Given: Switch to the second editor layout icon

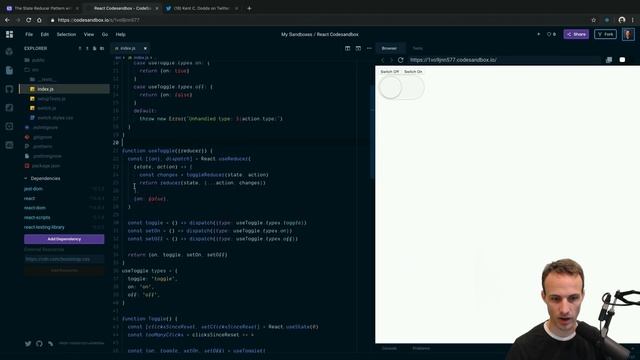Looking at the screenshot, I should coord(358,48).
